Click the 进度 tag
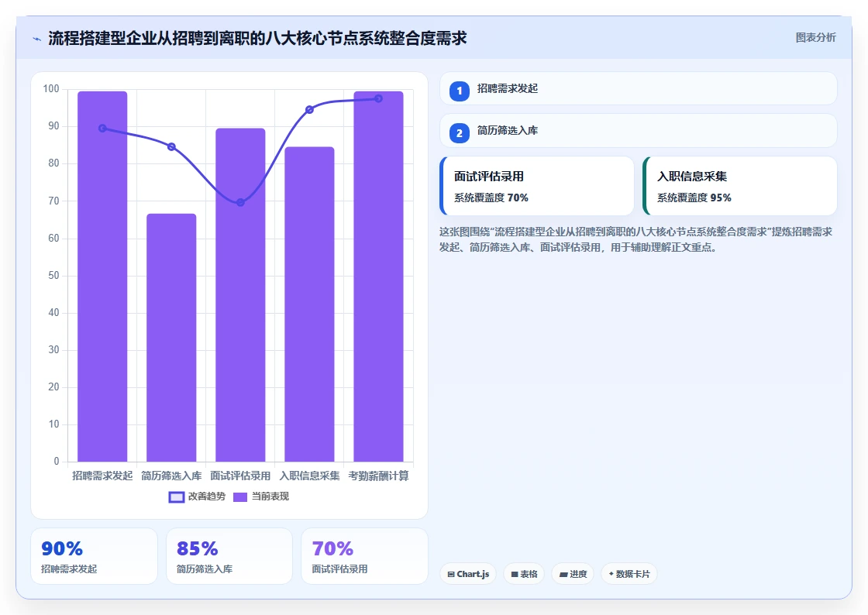Viewport: 868px width, 615px height. (573, 574)
